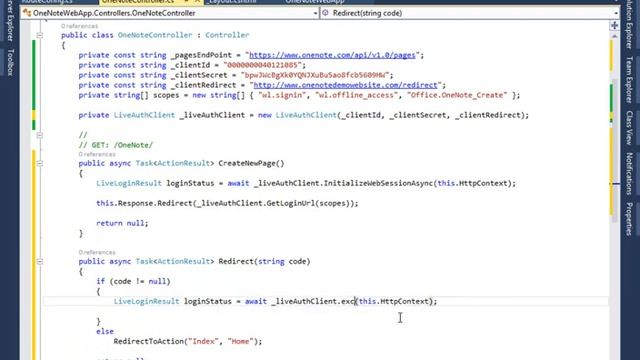Click the "Index" string literal
This screenshot has width=640, height=360.
point(204,341)
